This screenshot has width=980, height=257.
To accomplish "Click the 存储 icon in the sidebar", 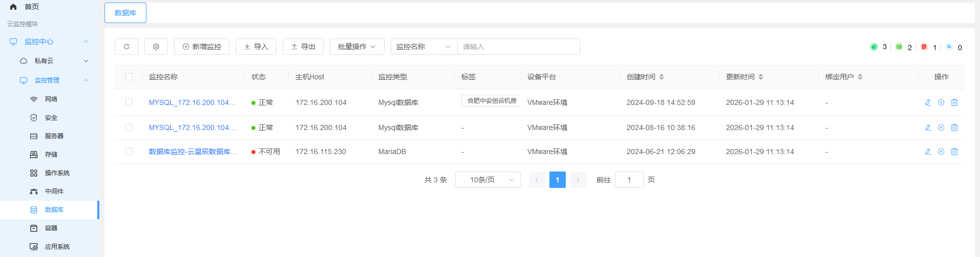I will tap(34, 155).
